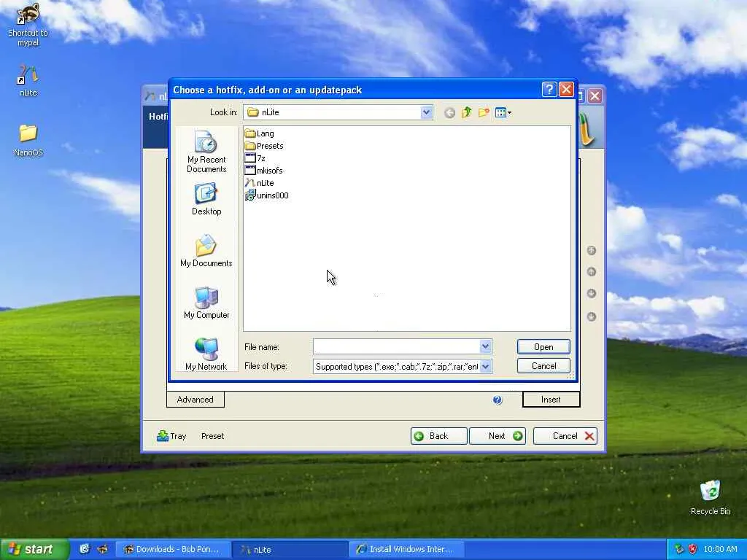The width and height of the screenshot is (747, 560).
Task: Click the blue help icon beside Insert
Action: pos(498,400)
